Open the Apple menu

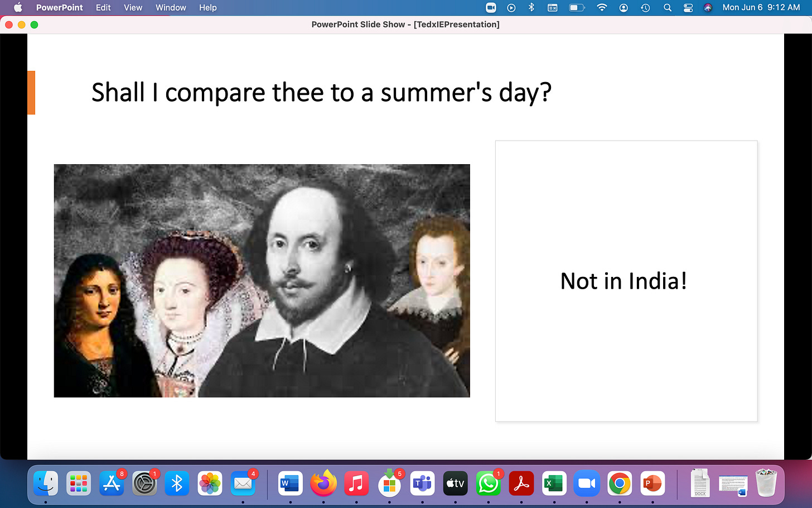(18, 7)
